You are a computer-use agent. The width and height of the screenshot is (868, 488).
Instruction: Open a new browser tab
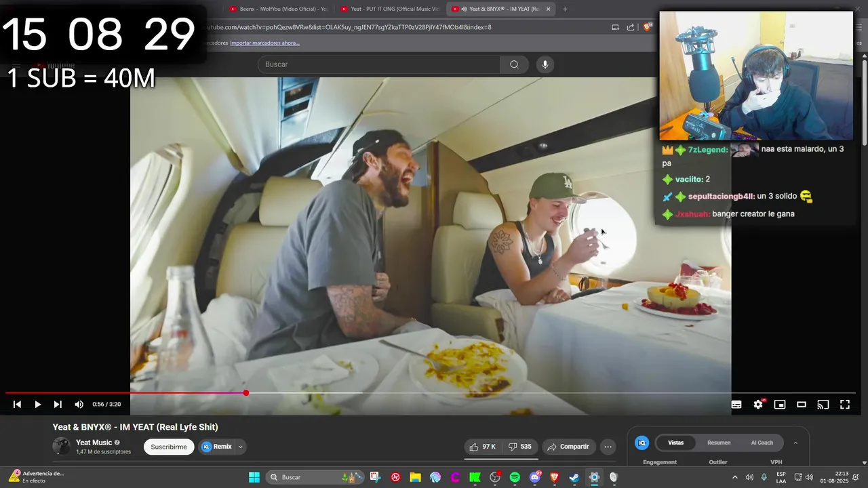565,9
